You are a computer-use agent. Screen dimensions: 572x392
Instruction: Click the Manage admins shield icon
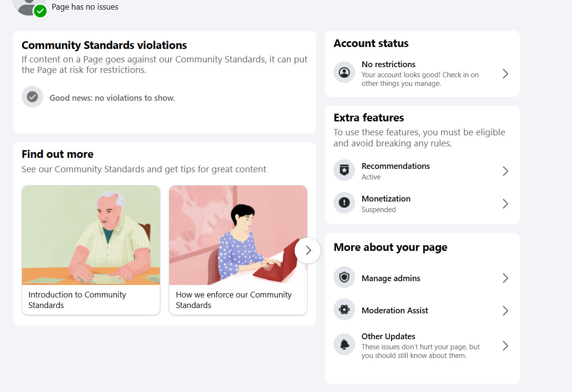pyautogui.click(x=344, y=278)
